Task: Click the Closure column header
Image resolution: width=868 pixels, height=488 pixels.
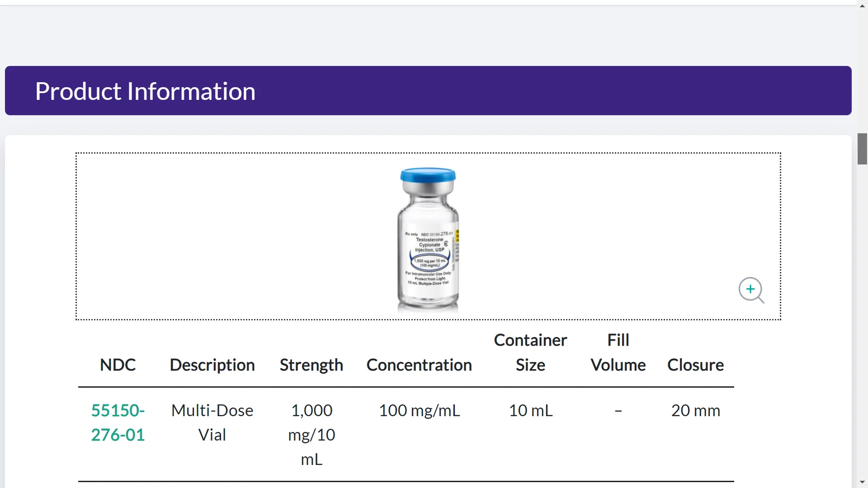Action: pyautogui.click(x=695, y=365)
